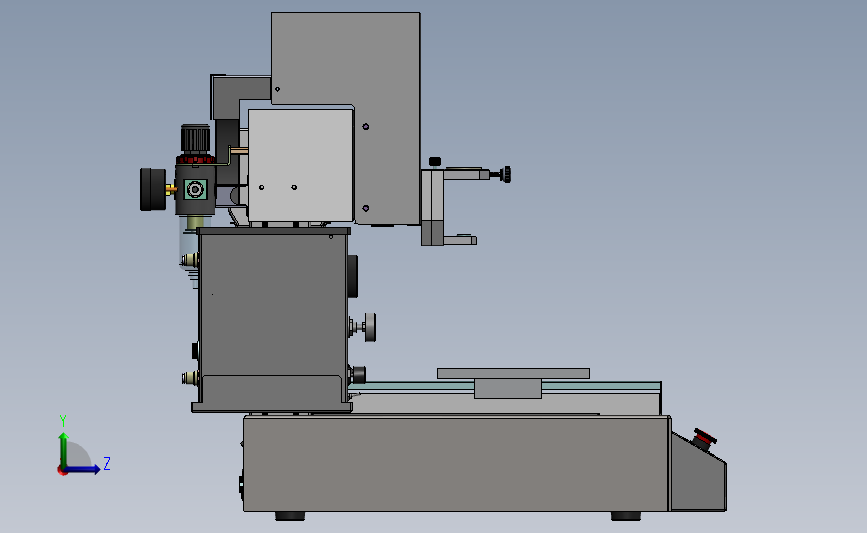The width and height of the screenshot is (867, 533).
Task: Select the light gray box with two holes
Action: click(301, 165)
